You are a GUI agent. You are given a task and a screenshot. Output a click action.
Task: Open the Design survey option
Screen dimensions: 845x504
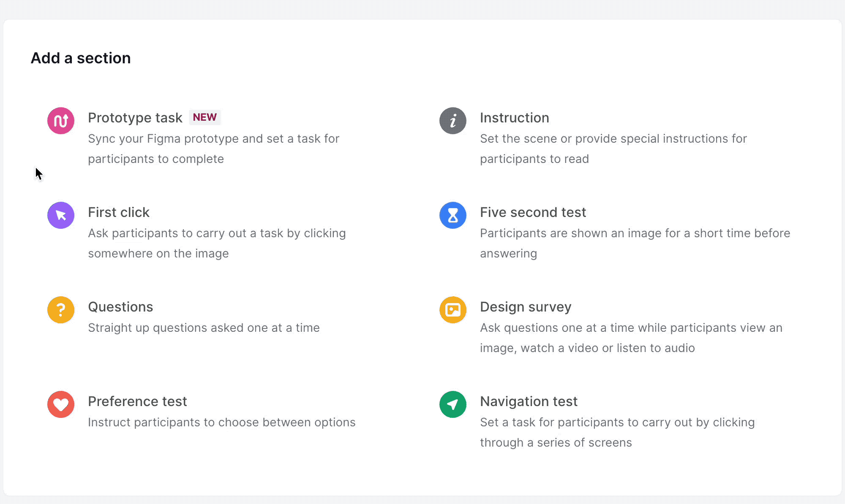click(525, 307)
